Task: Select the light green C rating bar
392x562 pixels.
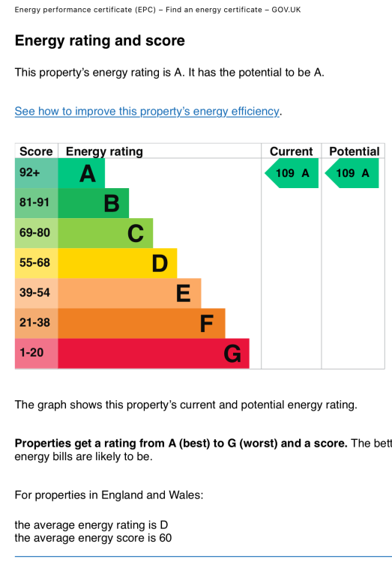Action: (x=106, y=233)
